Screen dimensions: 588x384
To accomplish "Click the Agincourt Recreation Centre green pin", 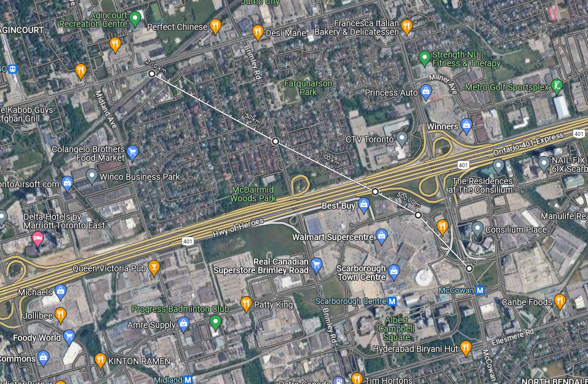I will click(x=135, y=18).
